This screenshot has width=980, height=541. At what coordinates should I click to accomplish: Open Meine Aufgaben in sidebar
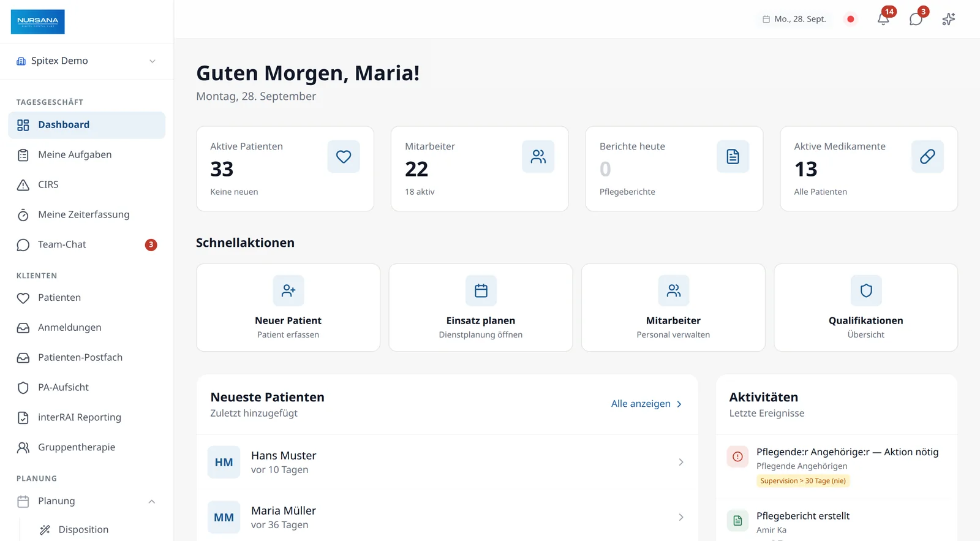[87, 155]
